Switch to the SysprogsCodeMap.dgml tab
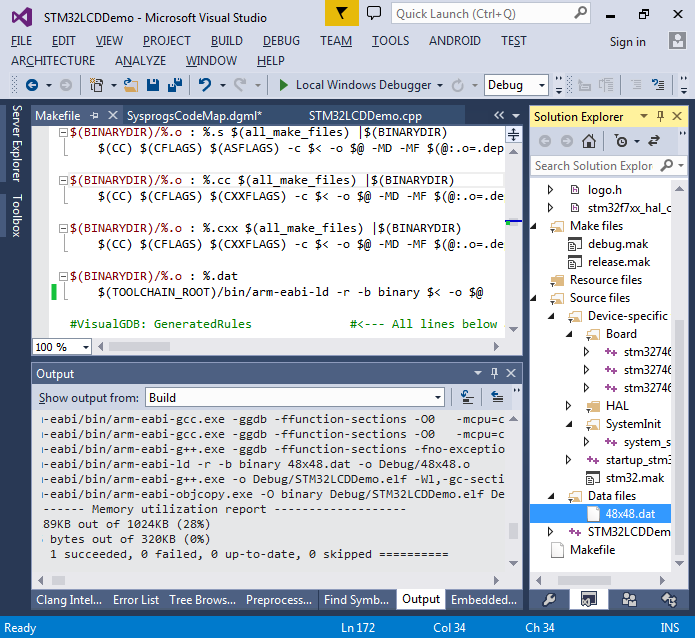695x638 pixels. (x=195, y=116)
